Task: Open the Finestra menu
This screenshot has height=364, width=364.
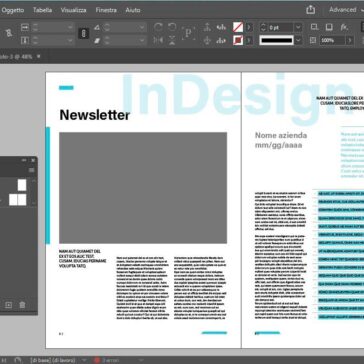Action: pos(106,10)
